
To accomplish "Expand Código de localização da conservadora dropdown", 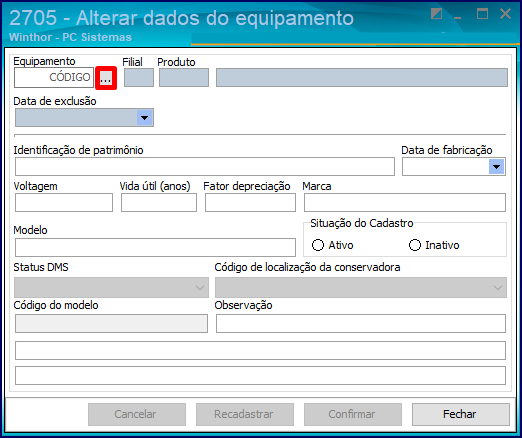I will 361,288.
